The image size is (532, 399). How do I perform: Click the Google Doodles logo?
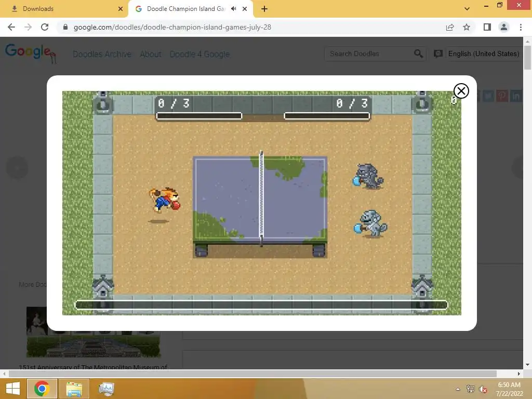point(31,53)
